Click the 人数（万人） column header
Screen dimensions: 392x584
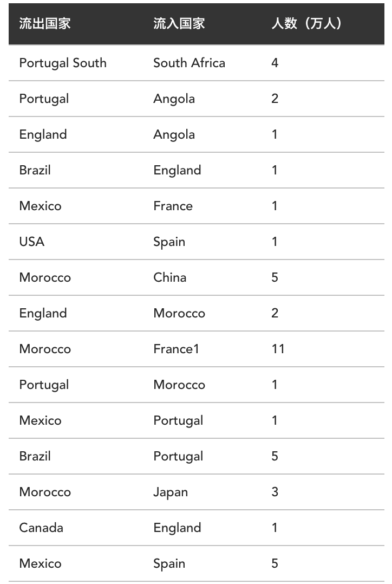coord(306,24)
